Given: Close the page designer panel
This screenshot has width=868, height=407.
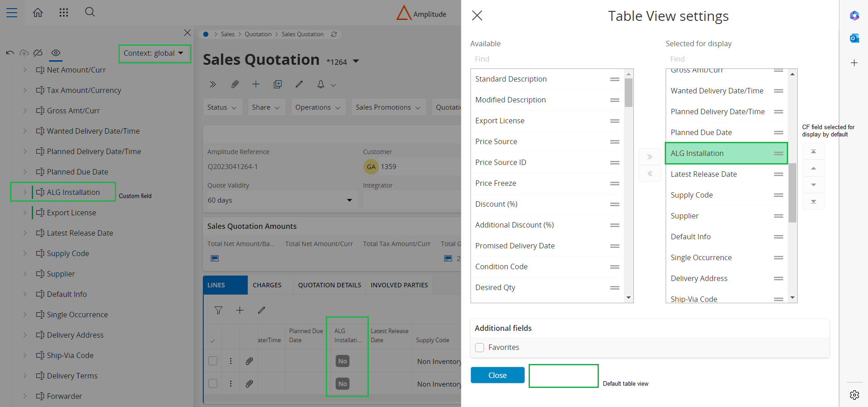Looking at the screenshot, I should coord(187,33).
